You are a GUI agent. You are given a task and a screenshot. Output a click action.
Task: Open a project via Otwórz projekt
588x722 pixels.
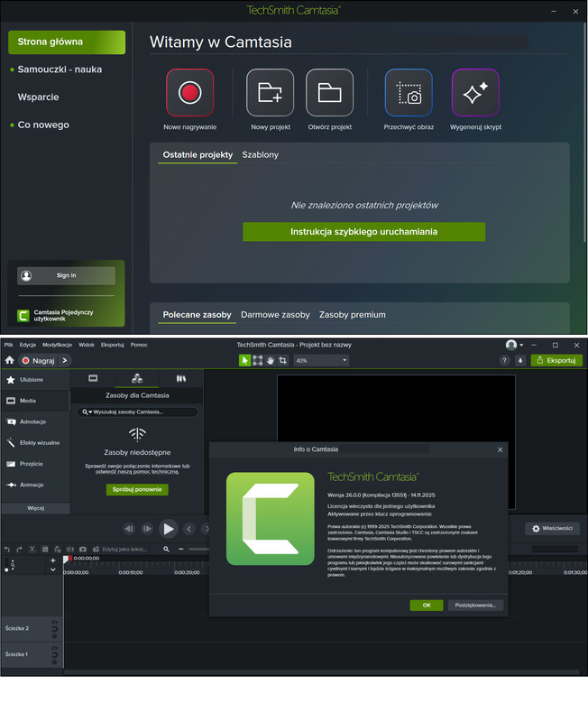tap(329, 93)
